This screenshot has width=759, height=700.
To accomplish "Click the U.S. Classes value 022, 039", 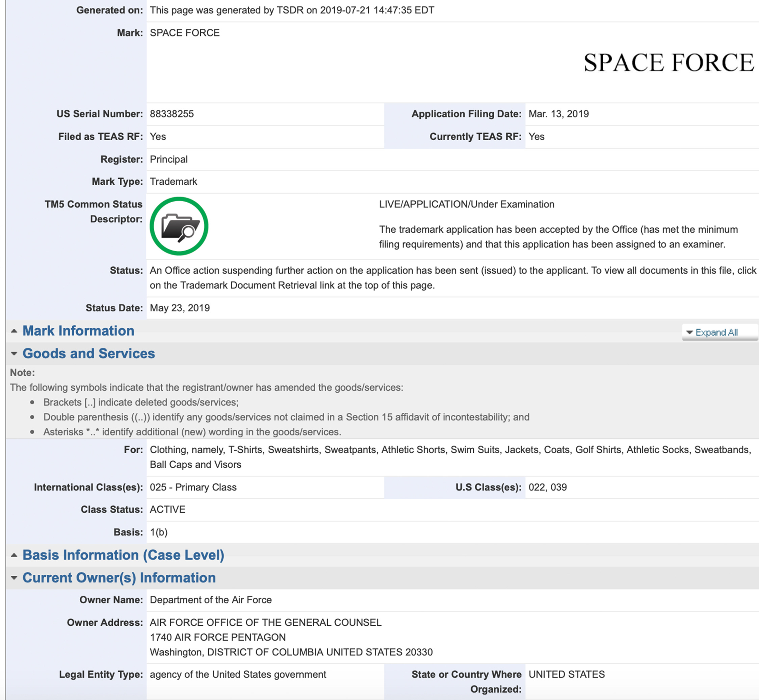I will pos(548,487).
